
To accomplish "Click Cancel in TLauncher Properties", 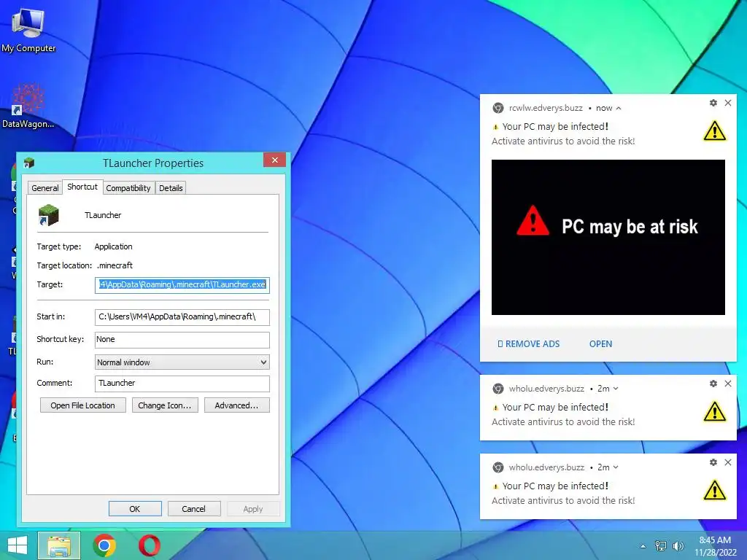I will pos(194,508).
